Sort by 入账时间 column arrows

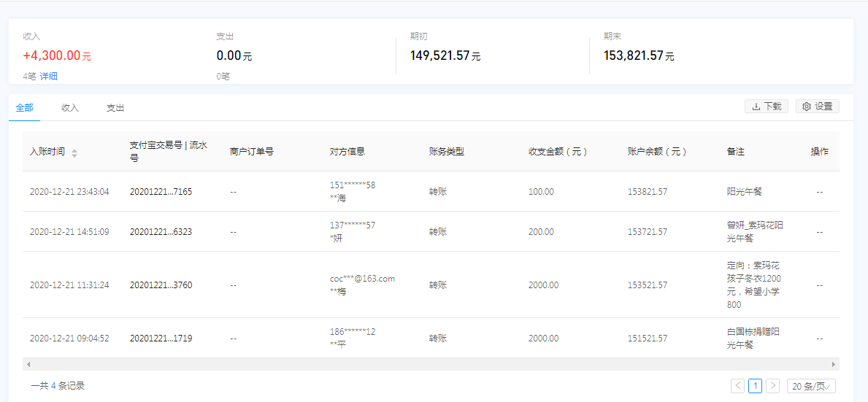74,152
